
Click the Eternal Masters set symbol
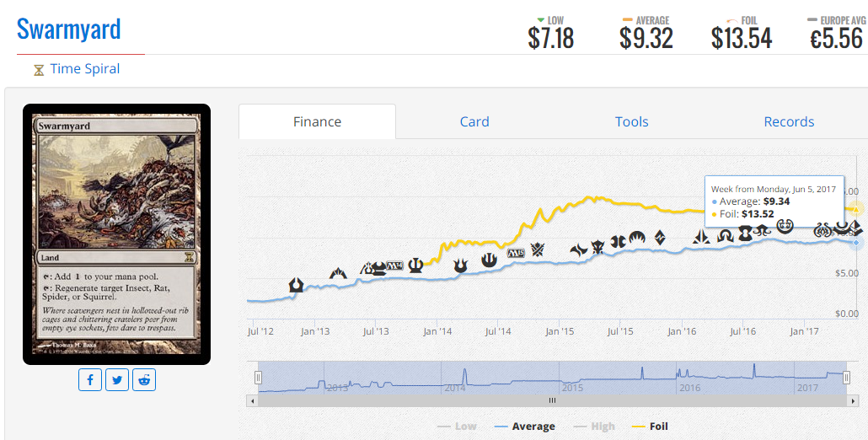click(x=746, y=234)
